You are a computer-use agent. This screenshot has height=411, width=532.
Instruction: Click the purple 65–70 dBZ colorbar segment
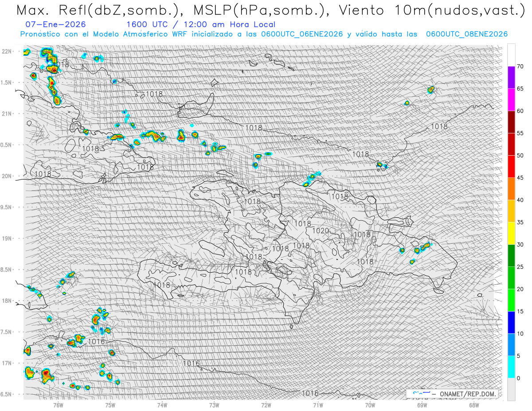[511, 78]
